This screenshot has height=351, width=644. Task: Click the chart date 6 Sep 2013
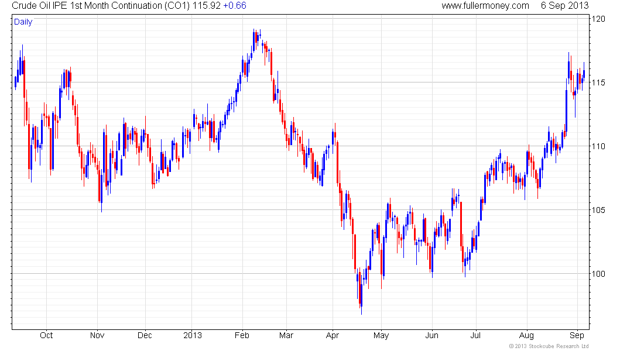(564, 6)
